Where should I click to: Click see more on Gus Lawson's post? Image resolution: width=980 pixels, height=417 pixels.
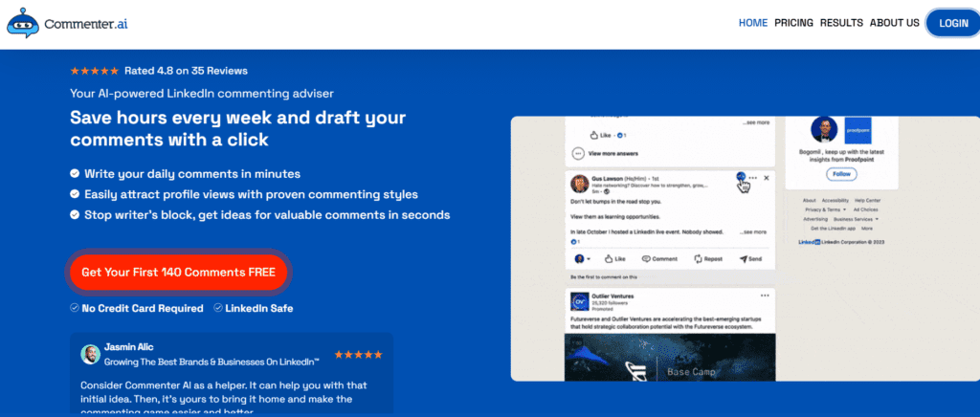coord(753,231)
